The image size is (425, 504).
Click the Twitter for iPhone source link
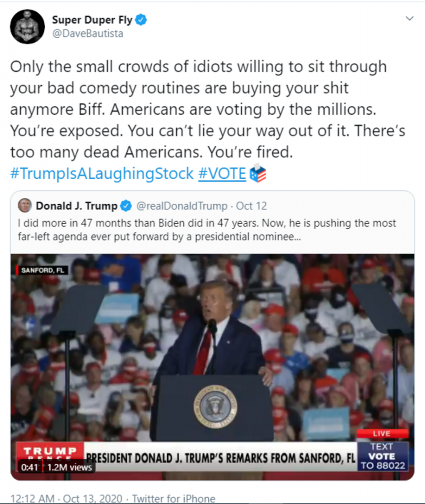tap(173, 498)
